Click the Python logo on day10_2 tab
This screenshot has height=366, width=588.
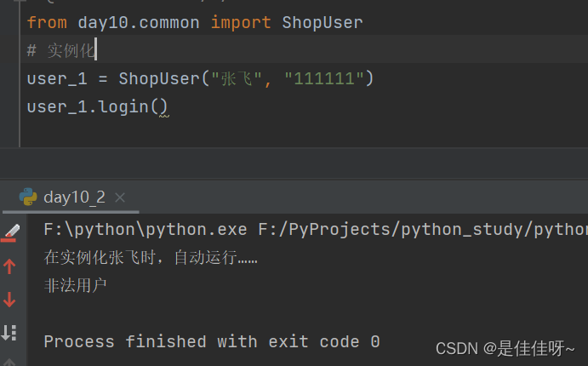(x=28, y=197)
